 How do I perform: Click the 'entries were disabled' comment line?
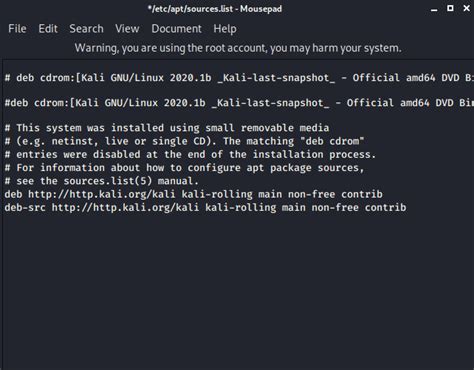click(190, 154)
